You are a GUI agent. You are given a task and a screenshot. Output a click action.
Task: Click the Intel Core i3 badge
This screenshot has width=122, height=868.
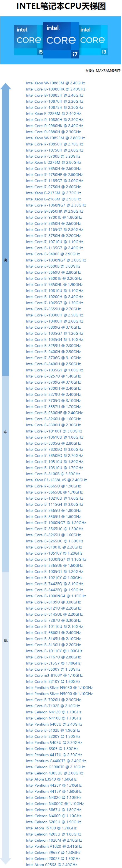(x=93, y=40)
